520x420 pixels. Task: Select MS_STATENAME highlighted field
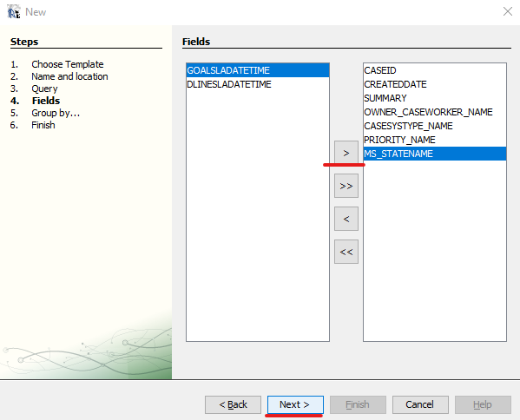(435, 154)
